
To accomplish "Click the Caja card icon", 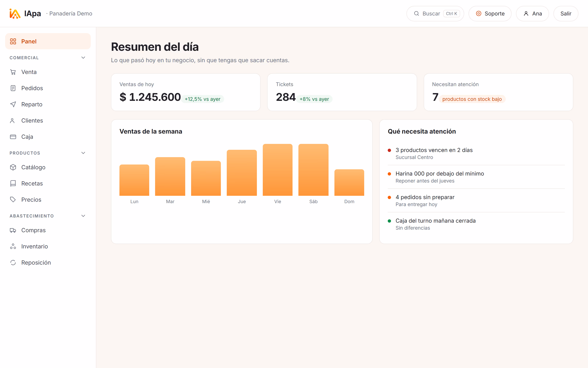I will [x=13, y=137].
